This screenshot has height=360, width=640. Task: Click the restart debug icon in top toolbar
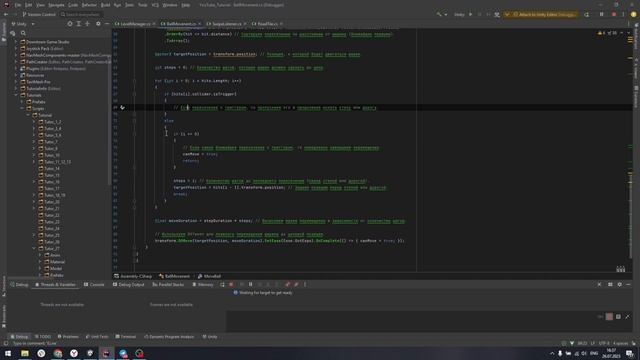click(x=587, y=14)
